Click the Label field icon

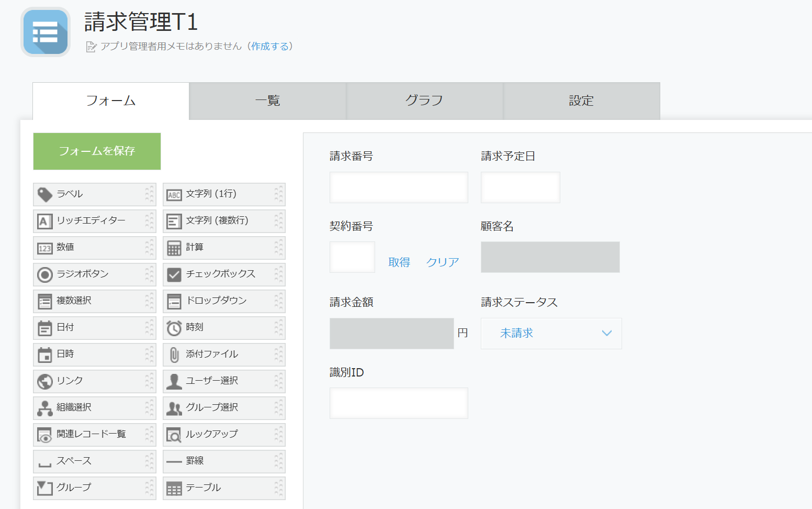[45, 195]
